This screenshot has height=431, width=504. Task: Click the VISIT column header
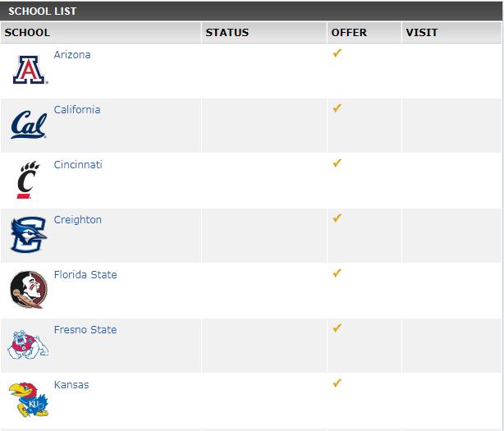point(422,33)
